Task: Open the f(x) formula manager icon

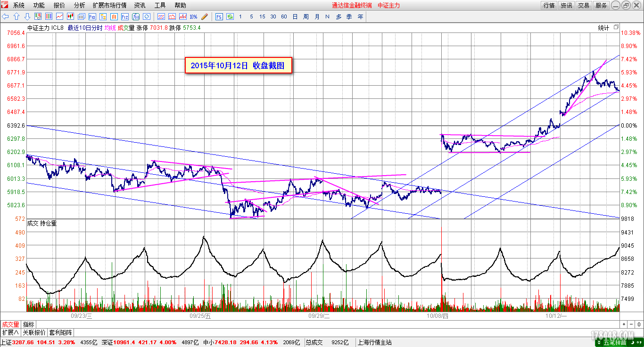Action: click(135, 16)
